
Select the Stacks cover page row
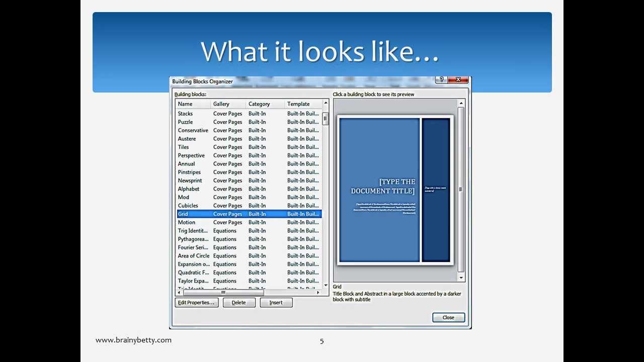249,114
